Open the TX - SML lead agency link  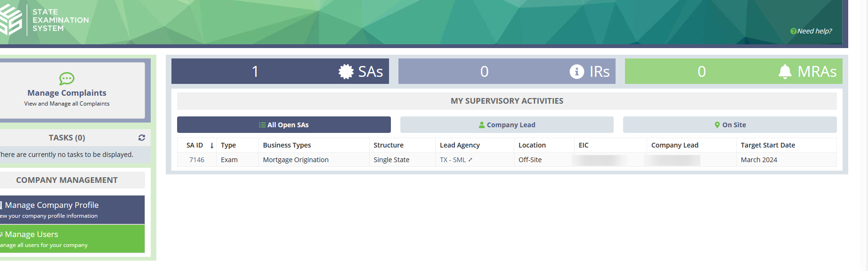(453, 160)
